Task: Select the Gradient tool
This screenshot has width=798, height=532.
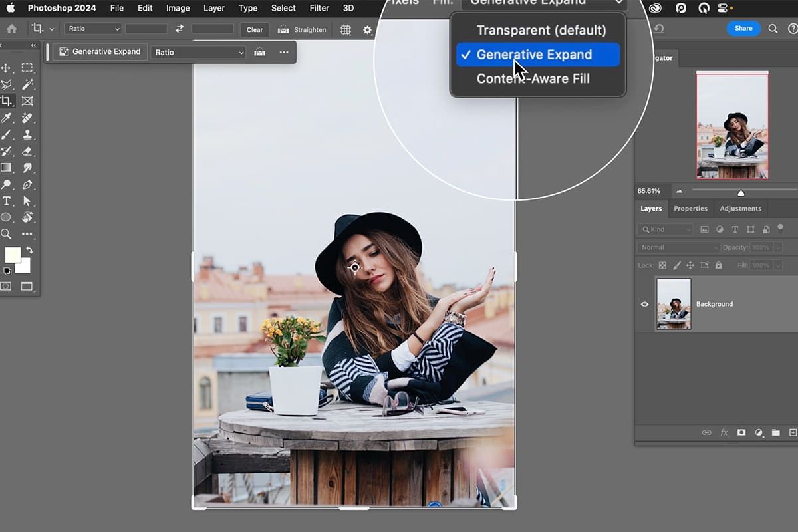Action: click(x=7, y=168)
